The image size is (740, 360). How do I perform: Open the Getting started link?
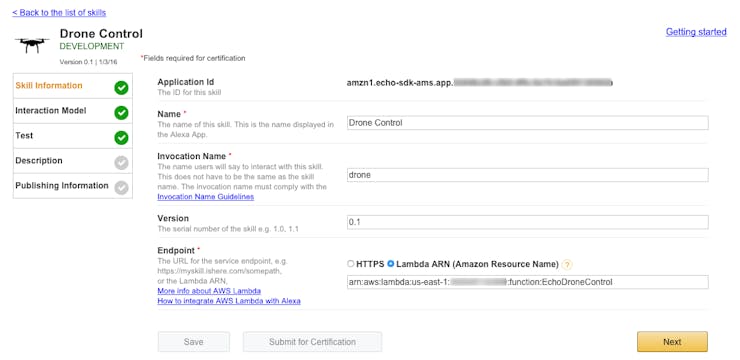[696, 32]
